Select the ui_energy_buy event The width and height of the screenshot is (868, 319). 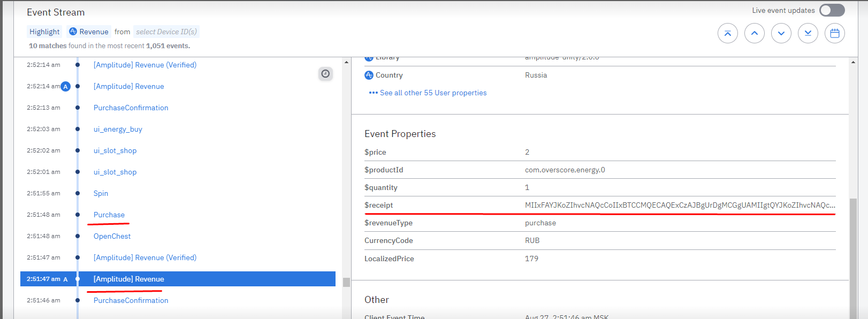pyautogui.click(x=118, y=129)
